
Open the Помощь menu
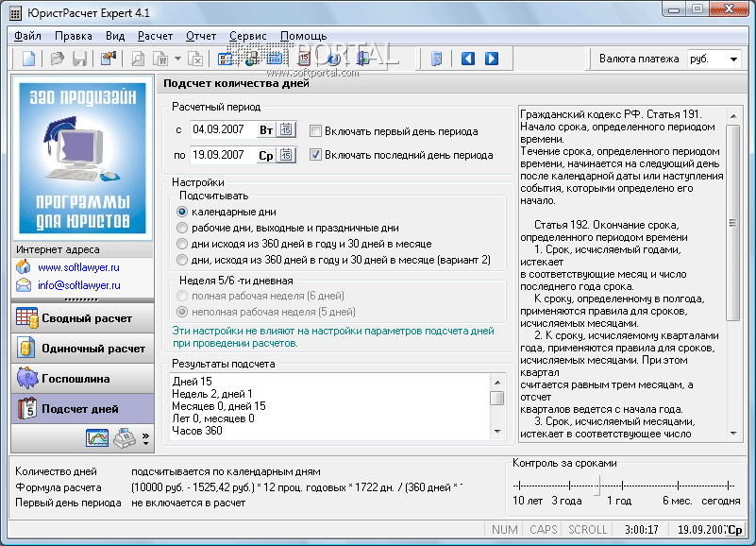point(303,36)
